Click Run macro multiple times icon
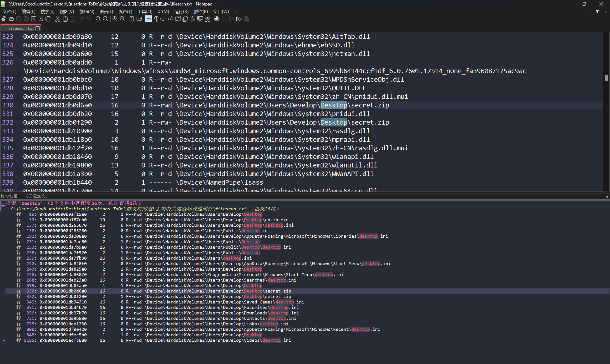Viewport: 610px width, 364px height. pyautogui.click(x=239, y=19)
